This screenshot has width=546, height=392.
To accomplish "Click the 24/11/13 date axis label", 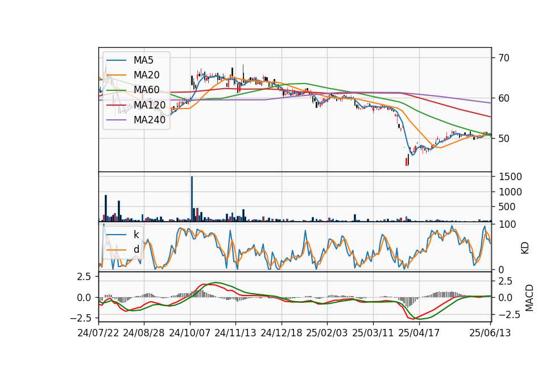I will pyautogui.click(x=235, y=333).
